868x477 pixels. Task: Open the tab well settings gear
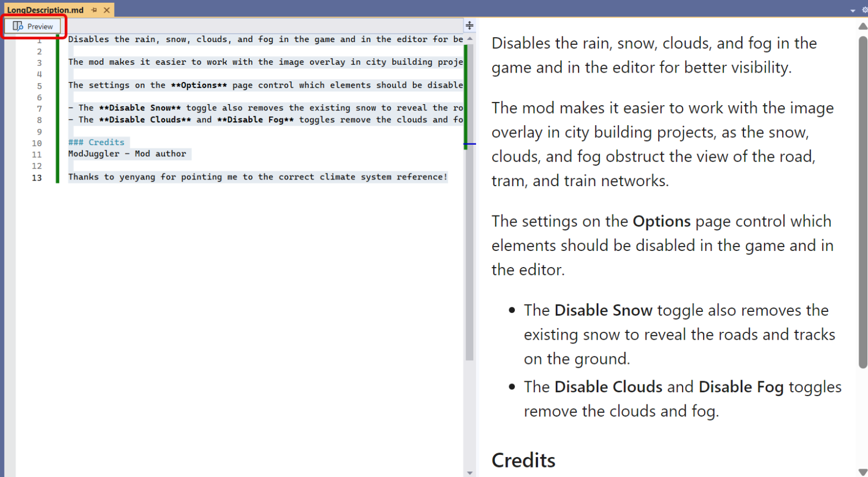click(864, 10)
